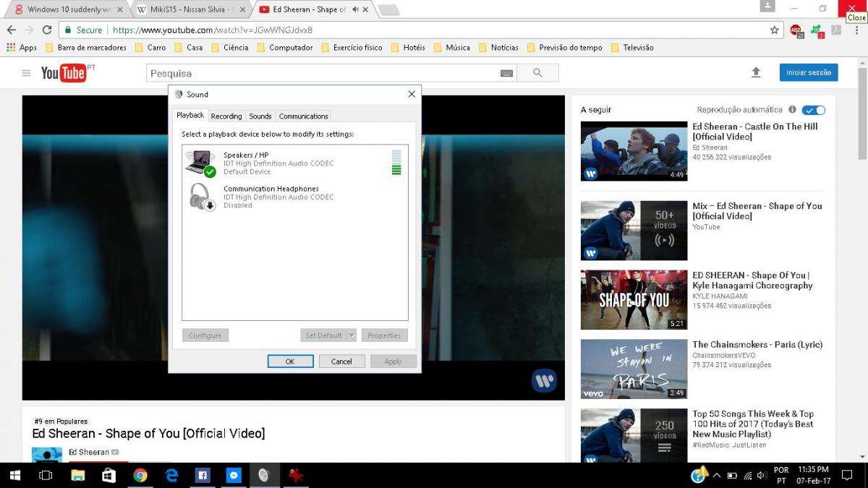Open File Explorer from the taskbar
The image size is (868, 488).
77,475
